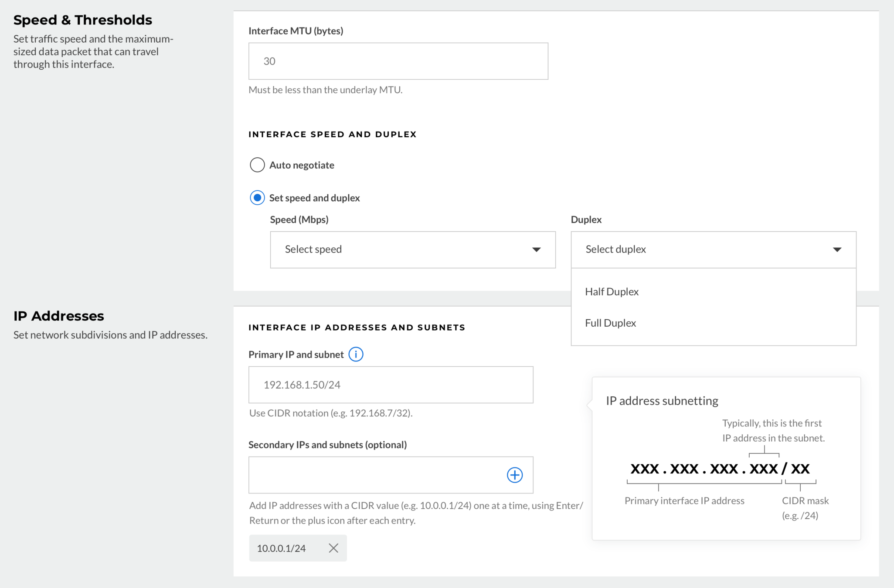Viewport: 894px width, 588px height.
Task: Remove the 10.0.0.1/24 tag with its X
Action: [x=333, y=548]
